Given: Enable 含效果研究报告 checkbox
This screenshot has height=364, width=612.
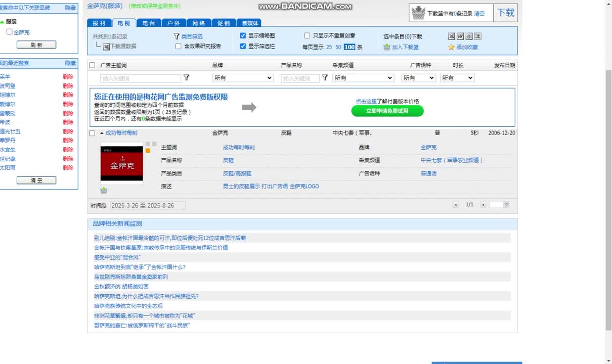Looking at the screenshot, I should pyautogui.click(x=178, y=46).
